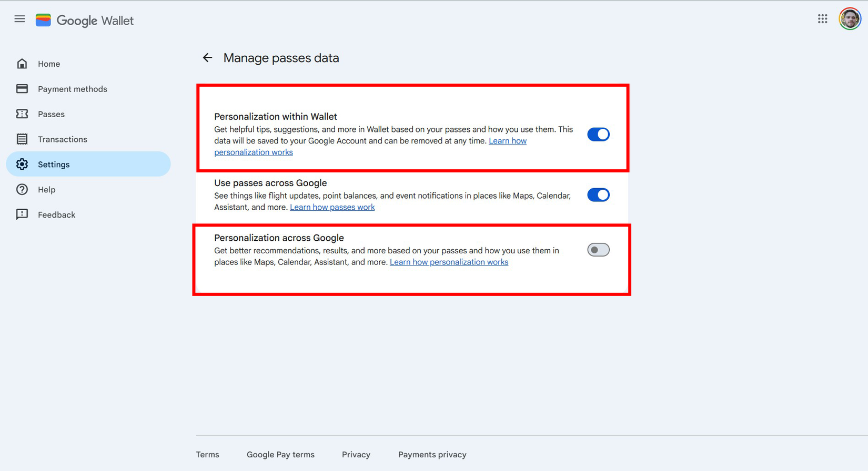The image size is (868, 471).
Task: Select Settings in the sidebar
Action: click(88, 165)
